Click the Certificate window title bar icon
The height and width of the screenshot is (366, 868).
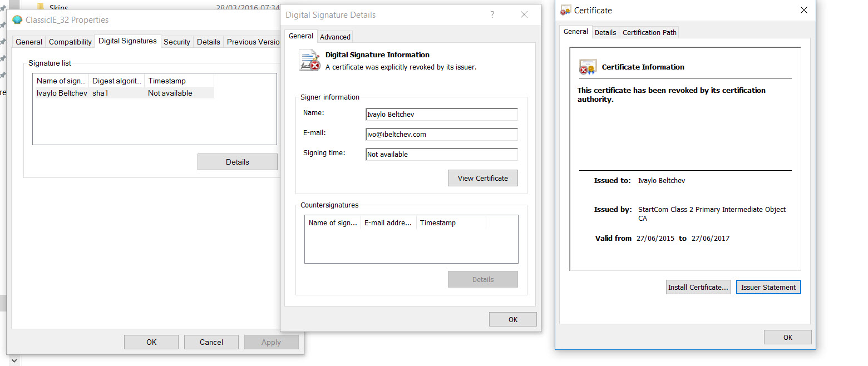click(x=566, y=11)
